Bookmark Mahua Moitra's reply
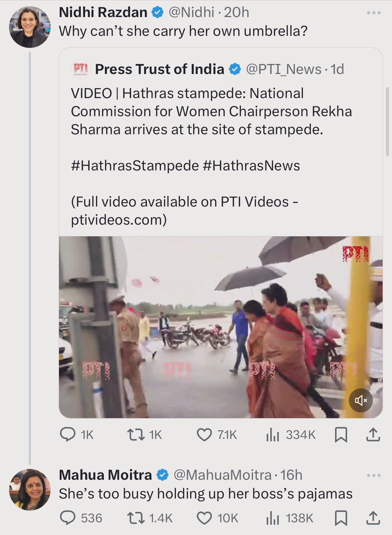This screenshot has height=535, width=392. [341, 518]
